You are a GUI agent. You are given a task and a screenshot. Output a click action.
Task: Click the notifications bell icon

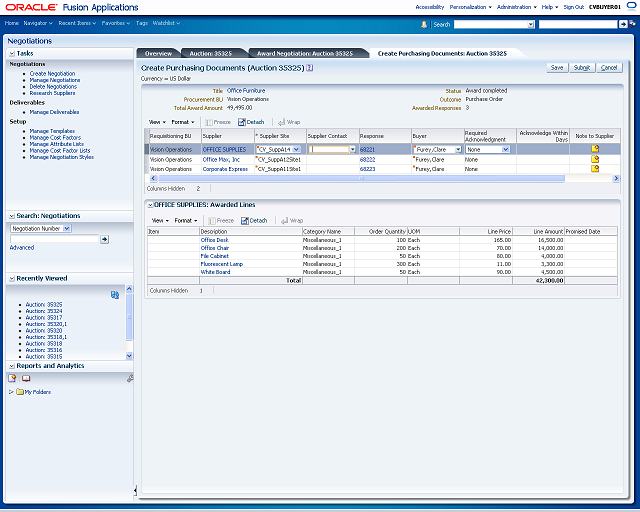click(424, 24)
